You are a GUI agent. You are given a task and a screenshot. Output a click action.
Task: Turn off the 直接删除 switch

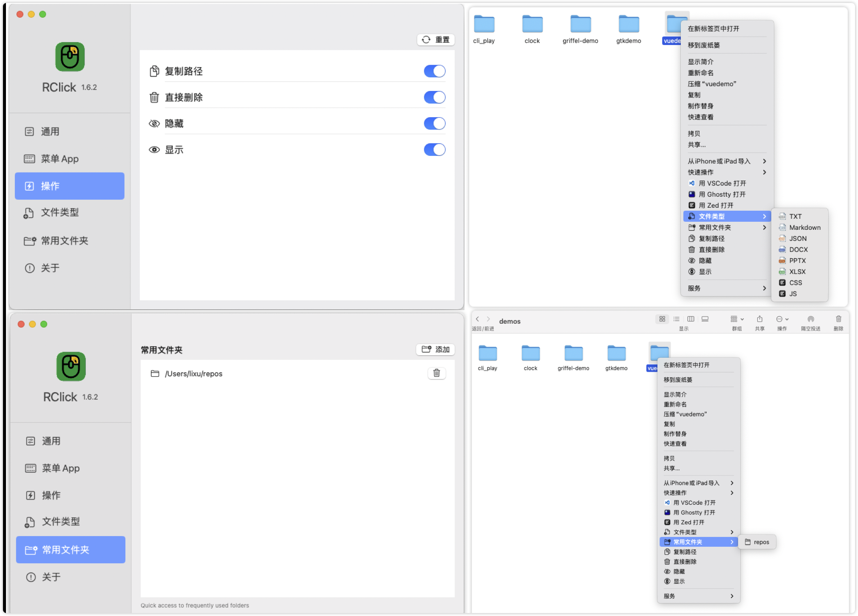[x=434, y=97]
